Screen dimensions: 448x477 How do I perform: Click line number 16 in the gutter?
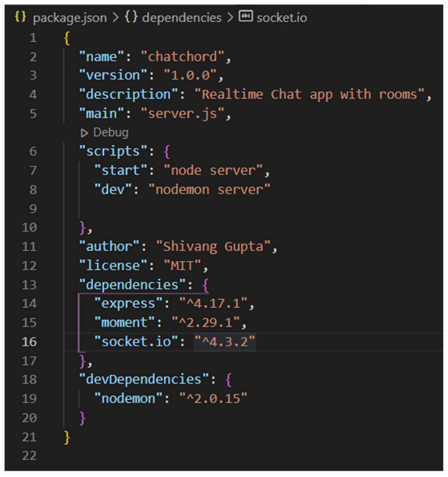coord(29,342)
